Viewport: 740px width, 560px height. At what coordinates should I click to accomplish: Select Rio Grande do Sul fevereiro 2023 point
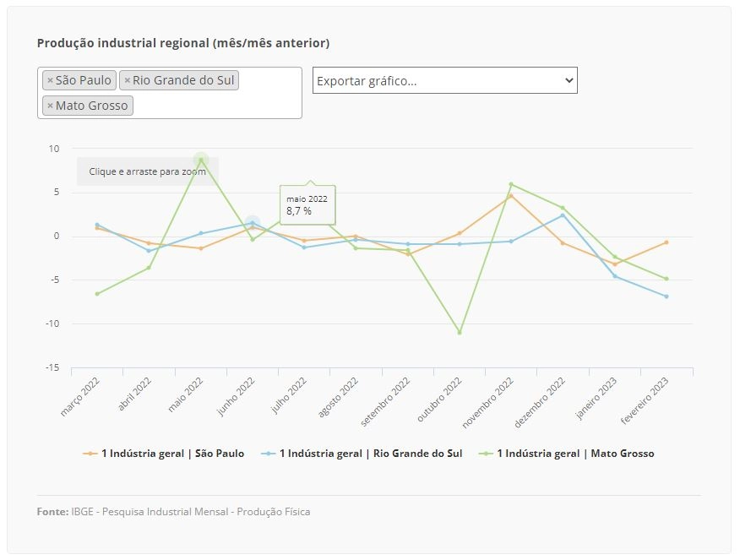point(667,296)
